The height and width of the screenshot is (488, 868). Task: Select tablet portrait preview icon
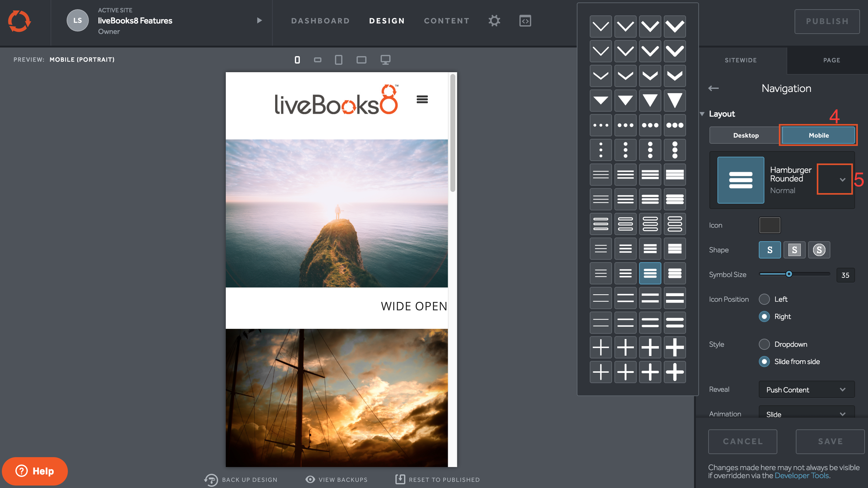(339, 60)
